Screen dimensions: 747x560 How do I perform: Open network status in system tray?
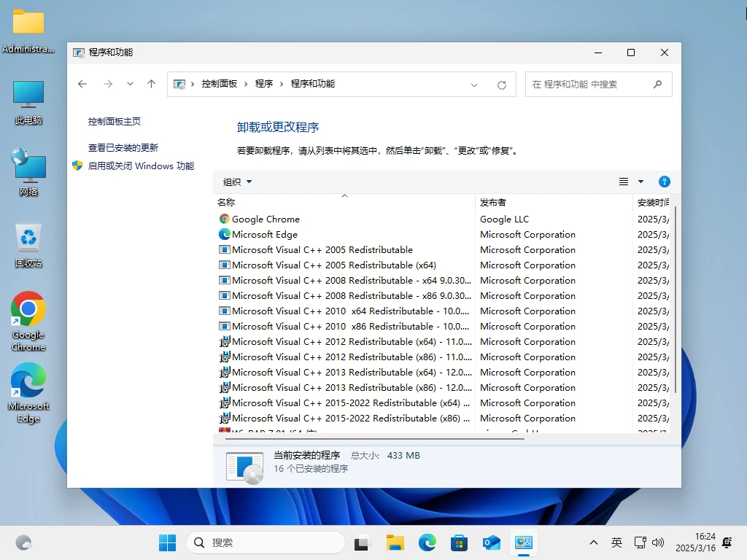[640, 542]
